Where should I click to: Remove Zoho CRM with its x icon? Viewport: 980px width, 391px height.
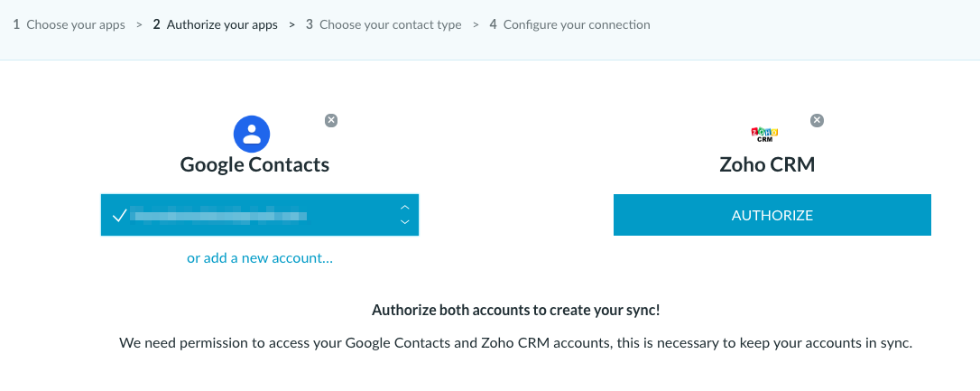(x=817, y=121)
